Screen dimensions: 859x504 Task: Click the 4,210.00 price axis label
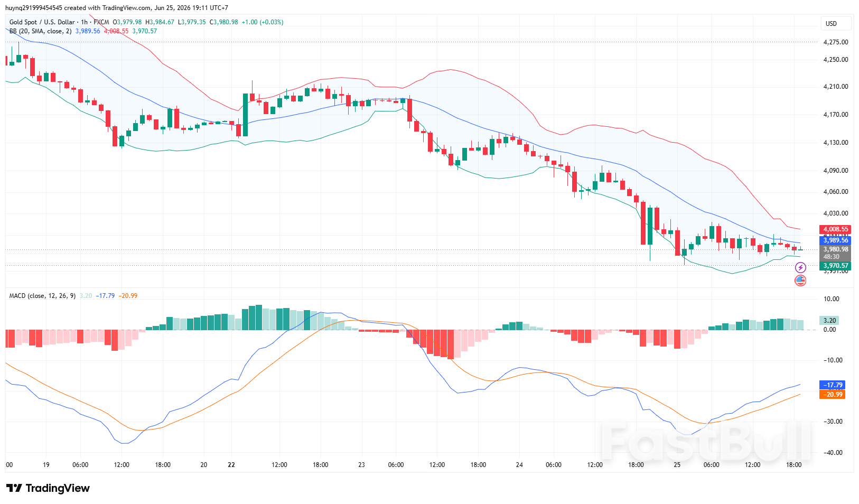pos(836,87)
